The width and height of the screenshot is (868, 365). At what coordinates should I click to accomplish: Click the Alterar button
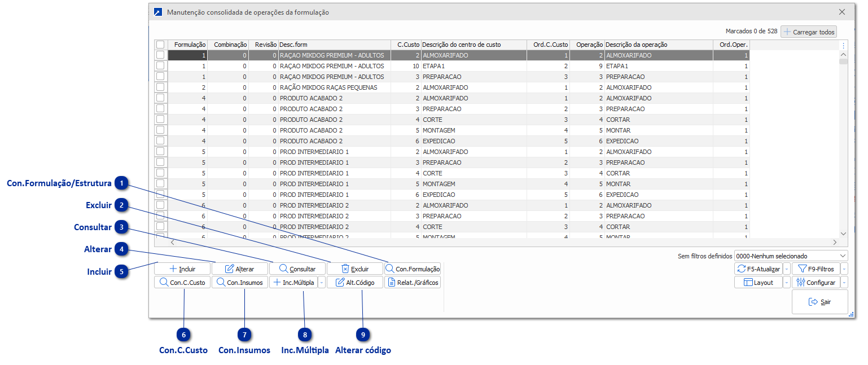click(x=240, y=269)
